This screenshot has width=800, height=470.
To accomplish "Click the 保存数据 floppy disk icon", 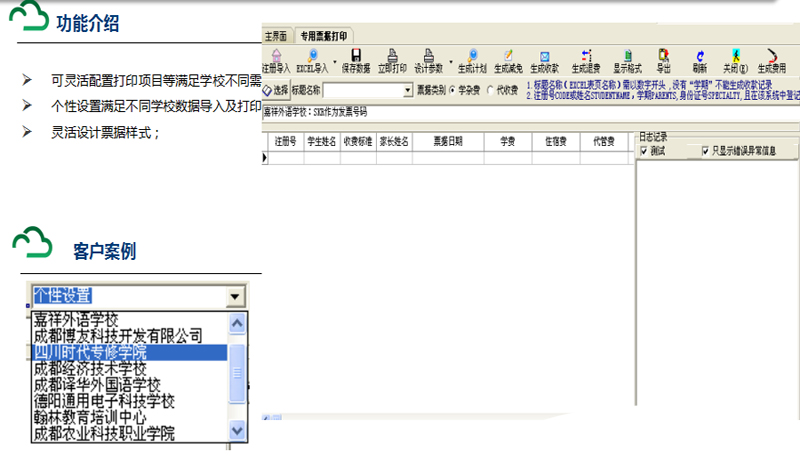I will (x=355, y=60).
